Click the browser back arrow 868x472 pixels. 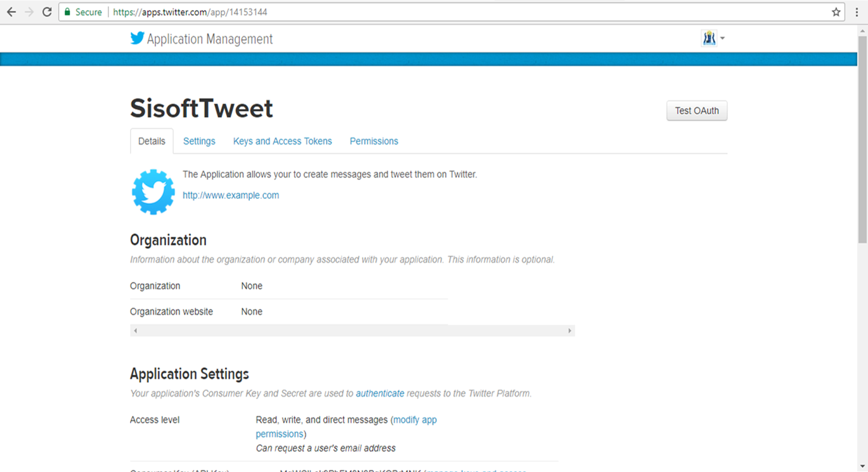[11, 12]
